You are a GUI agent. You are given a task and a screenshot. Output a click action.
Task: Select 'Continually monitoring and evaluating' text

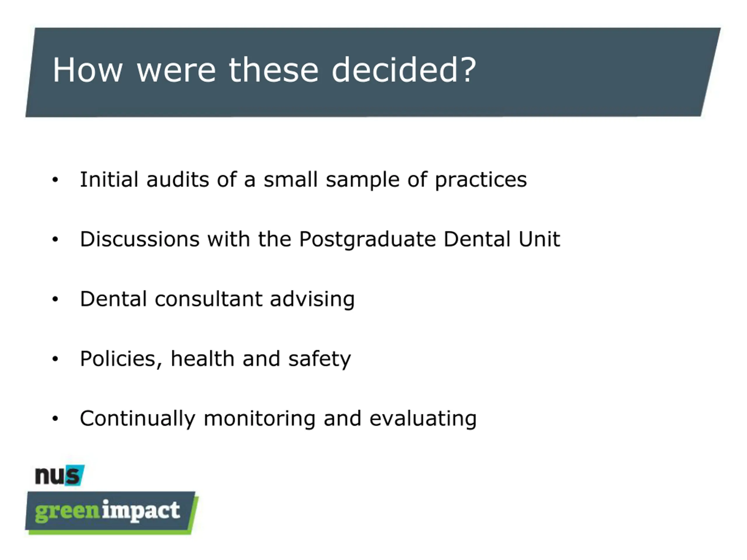point(278,419)
